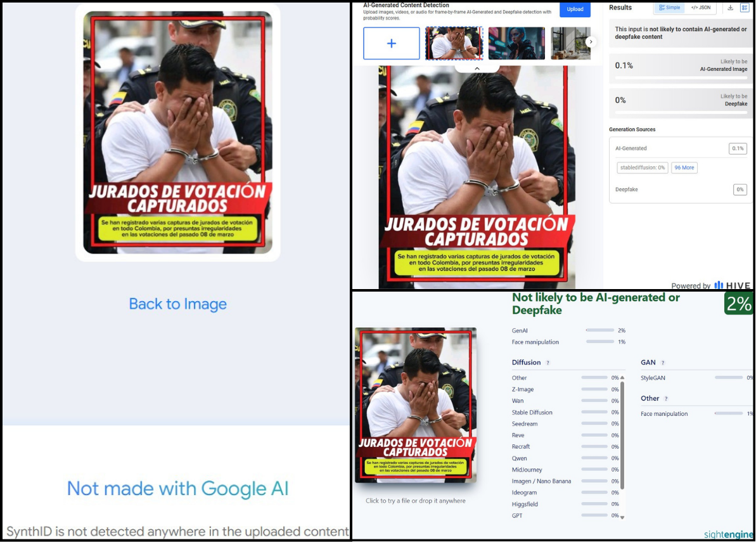
Task: Expand the 96 More generation sources
Action: (x=684, y=168)
